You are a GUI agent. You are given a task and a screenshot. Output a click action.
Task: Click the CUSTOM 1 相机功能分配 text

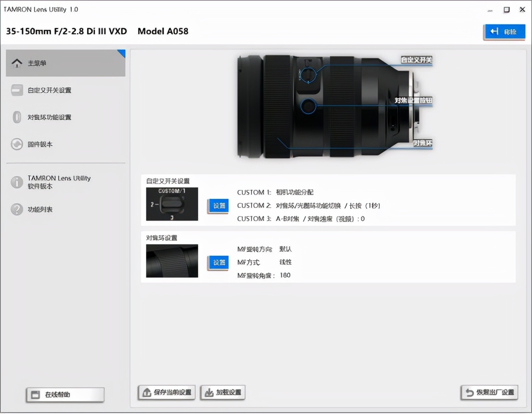(x=275, y=192)
